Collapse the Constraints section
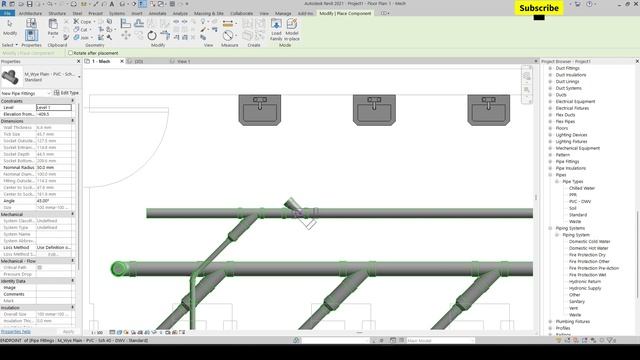 click(73, 101)
